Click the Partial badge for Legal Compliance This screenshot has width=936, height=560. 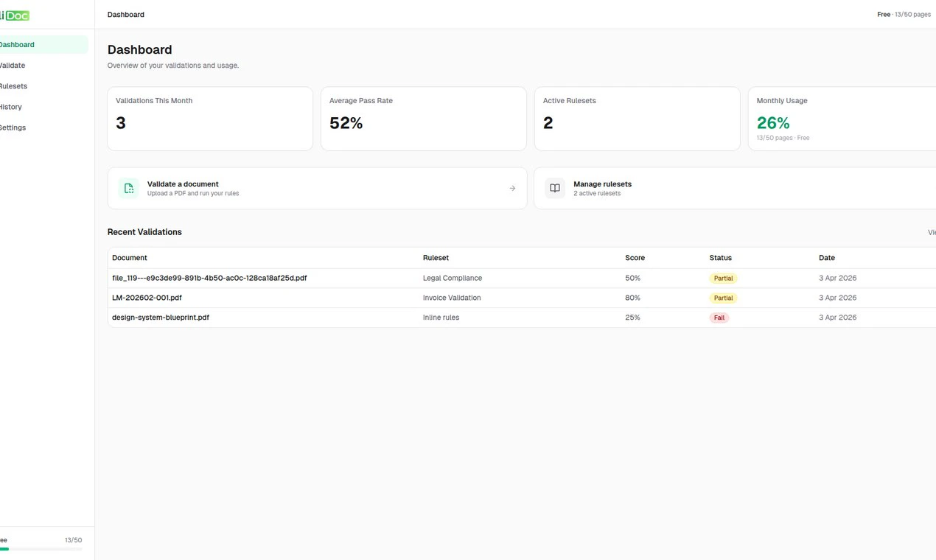click(x=723, y=278)
